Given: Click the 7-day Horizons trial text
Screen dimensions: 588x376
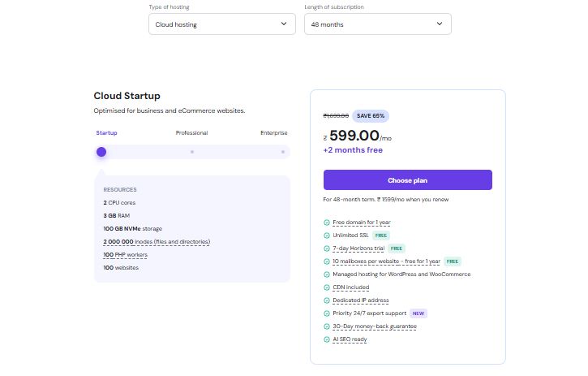Looking at the screenshot, I should (358, 248).
